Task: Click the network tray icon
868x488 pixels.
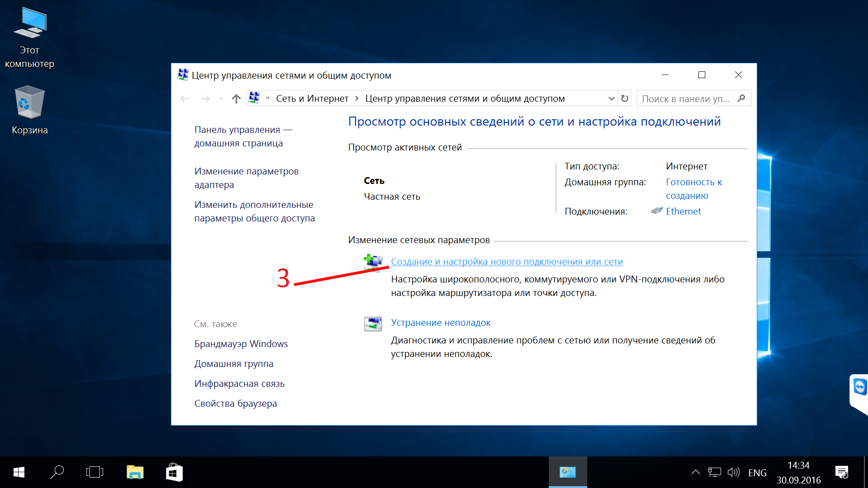Action: [x=714, y=472]
